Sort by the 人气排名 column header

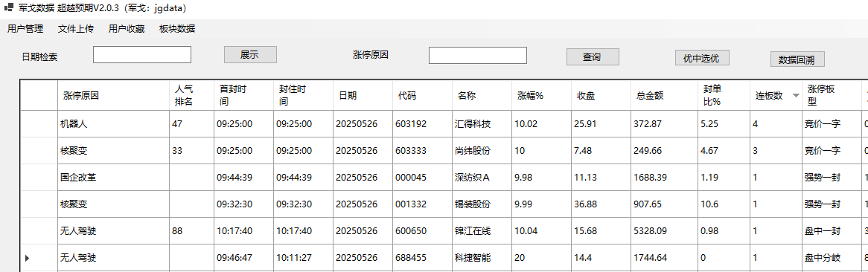[191, 95]
